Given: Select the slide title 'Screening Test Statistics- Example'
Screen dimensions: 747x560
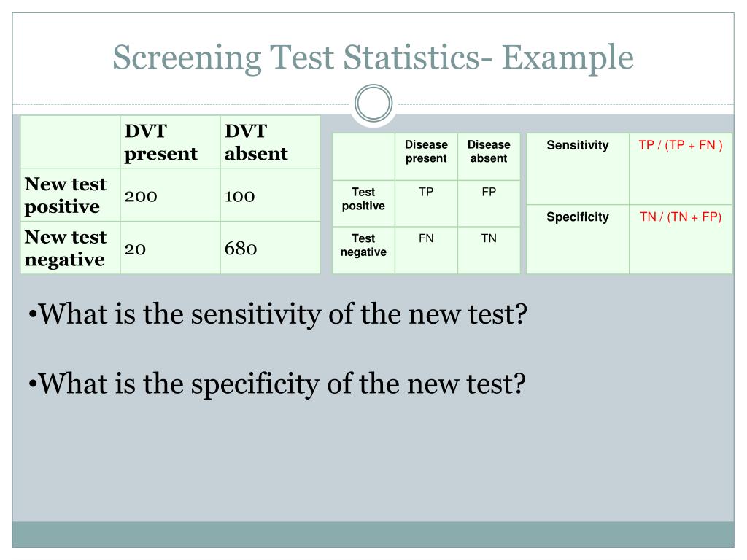Looking at the screenshot, I should 373,58.
